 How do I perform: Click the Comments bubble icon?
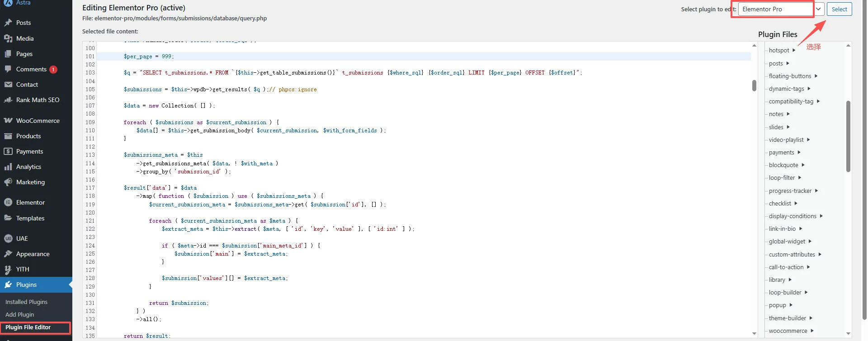8,69
